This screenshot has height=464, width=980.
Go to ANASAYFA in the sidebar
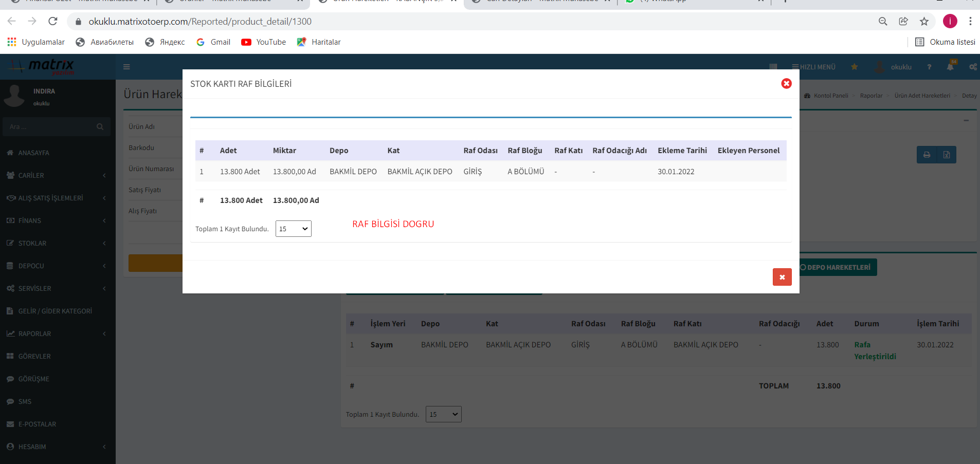(34, 153)
